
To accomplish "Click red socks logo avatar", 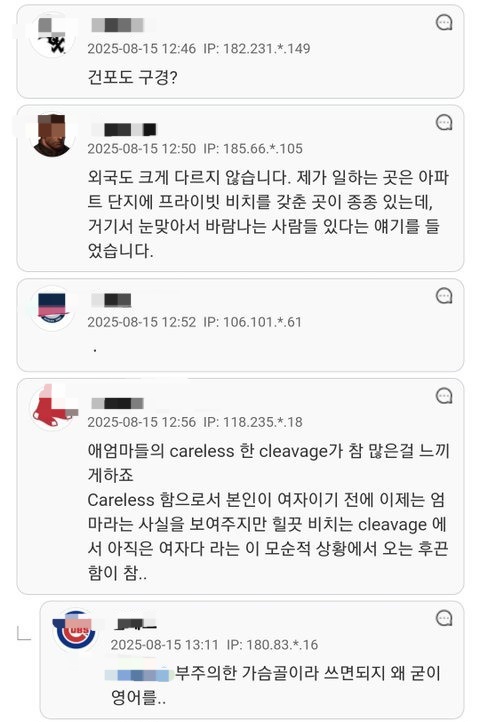I will coord(53,406).
